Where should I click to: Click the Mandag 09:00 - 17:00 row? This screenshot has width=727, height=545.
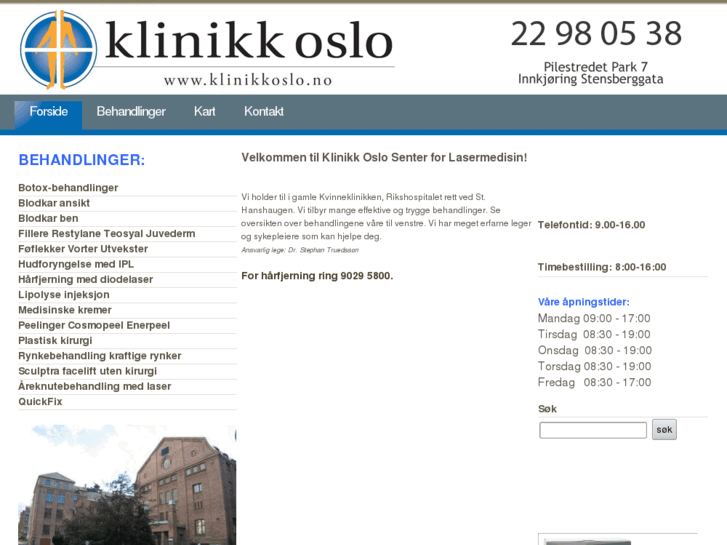click(594, 319)
